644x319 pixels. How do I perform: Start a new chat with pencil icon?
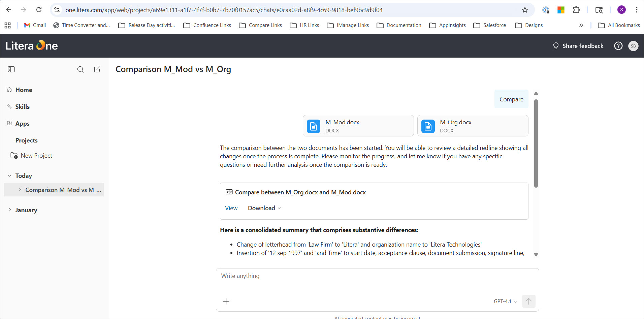(97, 69)
